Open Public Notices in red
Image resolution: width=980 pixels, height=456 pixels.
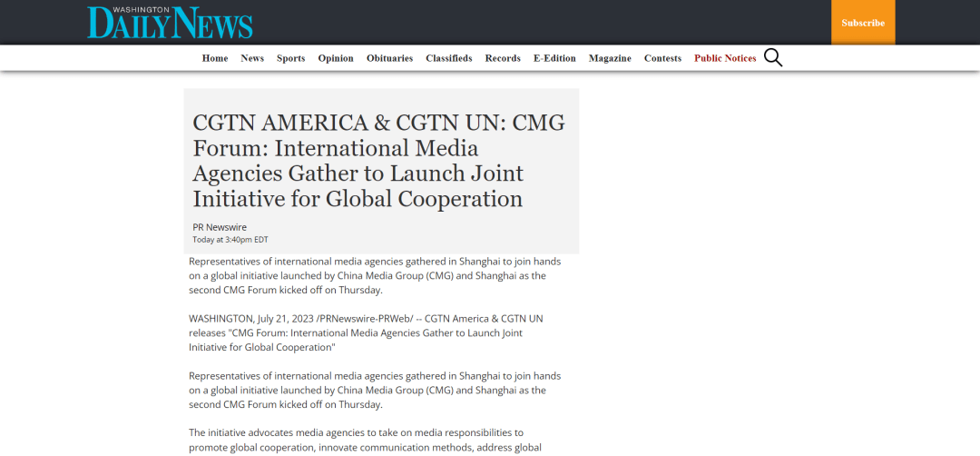[x=726, y=58]
